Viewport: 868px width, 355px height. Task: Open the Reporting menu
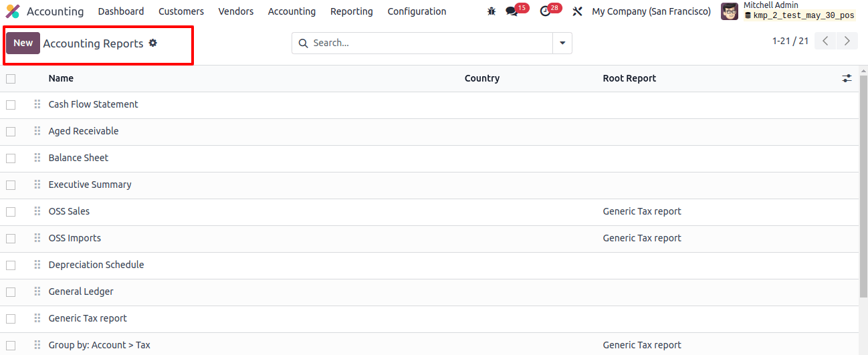pyautogui.click(x=352, y=11)
